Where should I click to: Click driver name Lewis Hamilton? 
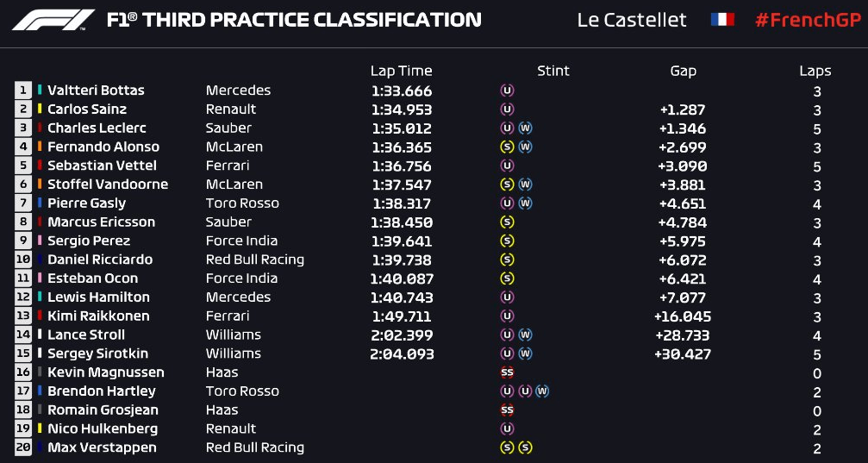pyautogui.click(x=98, y=297)
